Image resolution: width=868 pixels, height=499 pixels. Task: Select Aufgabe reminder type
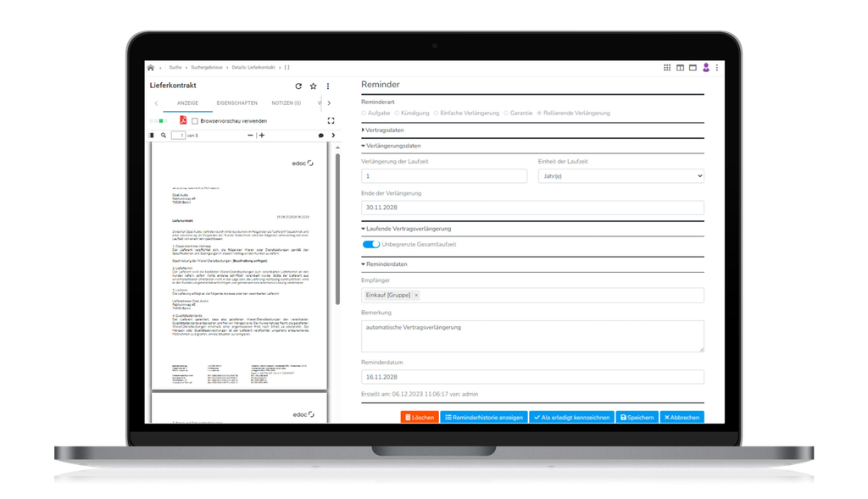[x=364, y=113]
